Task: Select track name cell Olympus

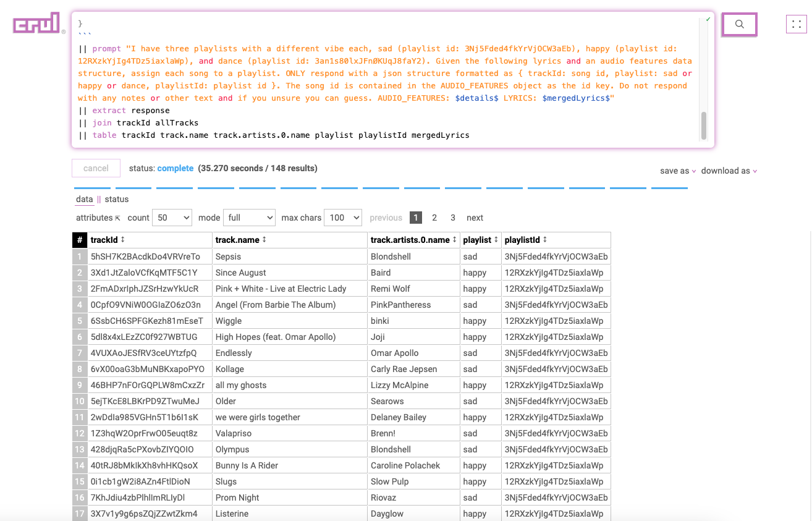Action: [x=290, y=449]
